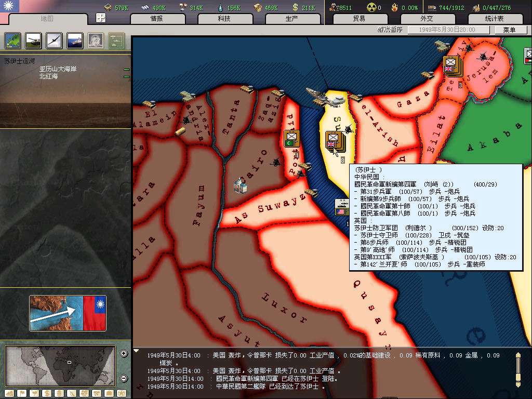Select the circled star victory map mode

[x=122, y=394]
